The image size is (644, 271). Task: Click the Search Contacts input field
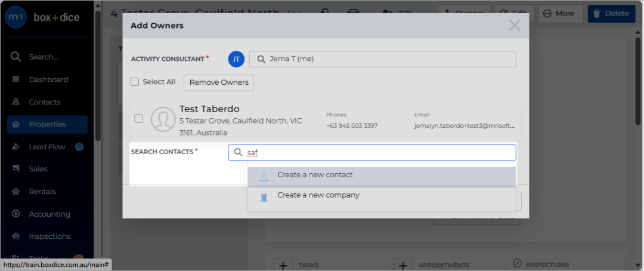click(x=372, y=153)
